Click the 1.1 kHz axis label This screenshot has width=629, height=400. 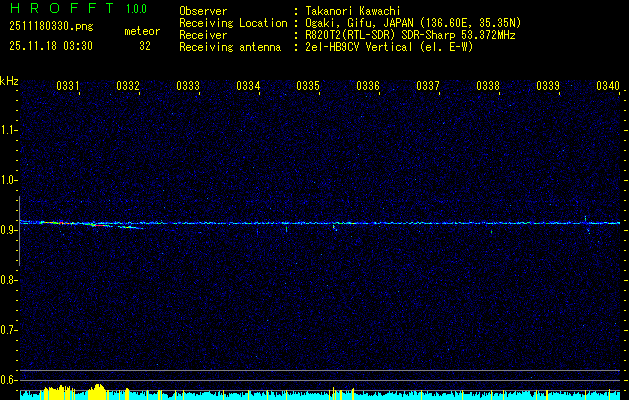point(9,130)
